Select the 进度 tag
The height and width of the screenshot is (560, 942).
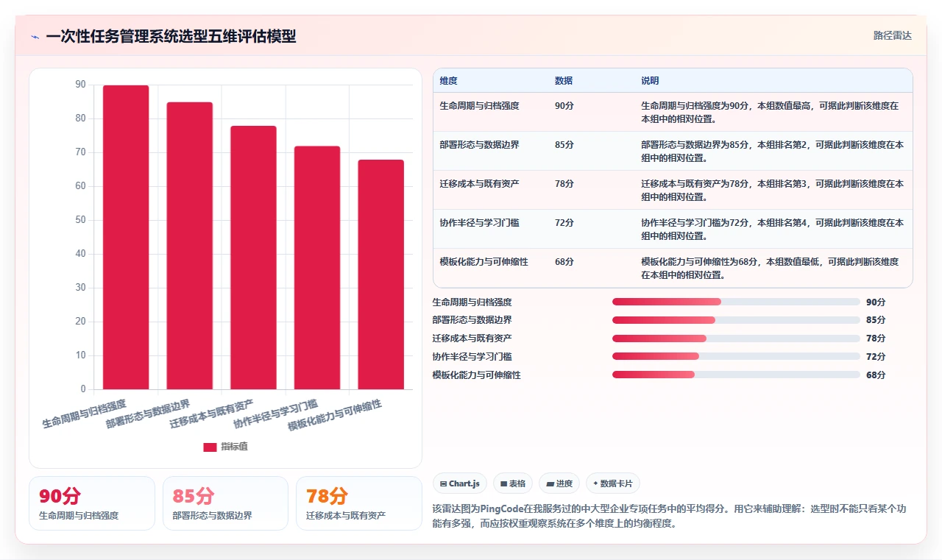pyautogui.click(x=559, y=483)
